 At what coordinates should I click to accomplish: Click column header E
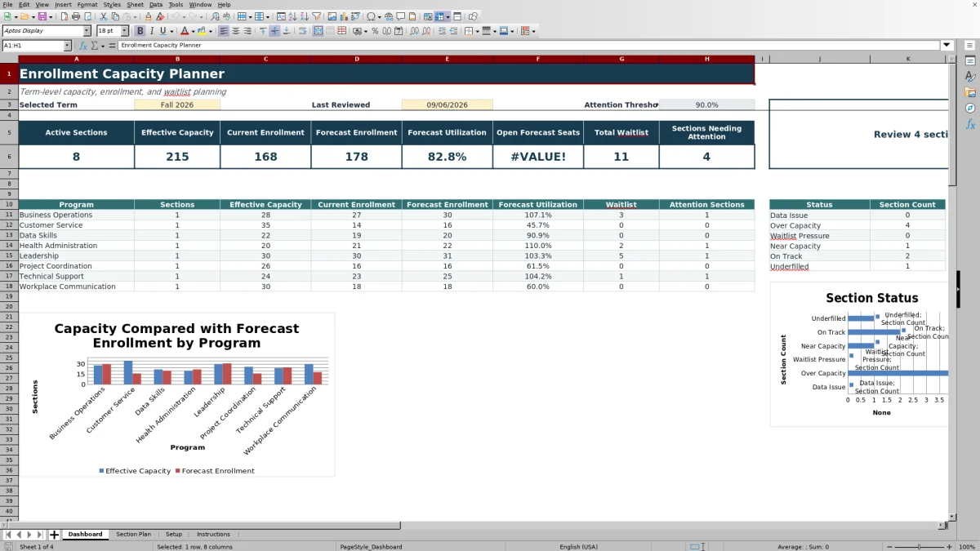pos(447,59)
